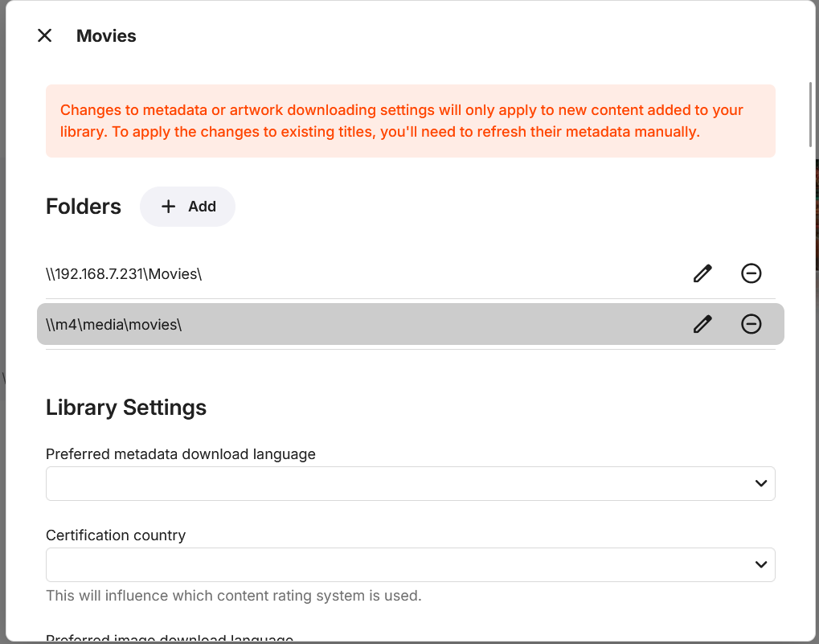Click the Movies dialog title
This screenshot has height=644, width=819.
106,36
